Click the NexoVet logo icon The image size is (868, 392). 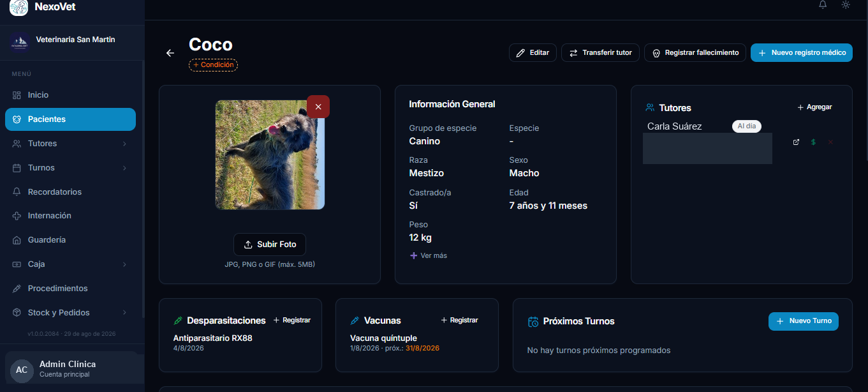pyautogui.click(x=18, y=7)
